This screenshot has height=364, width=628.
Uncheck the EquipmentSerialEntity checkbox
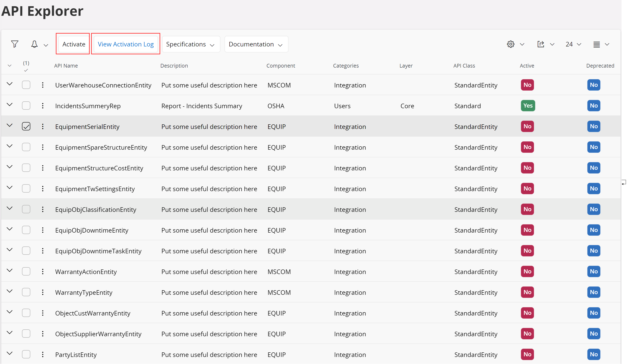[26, 126]
